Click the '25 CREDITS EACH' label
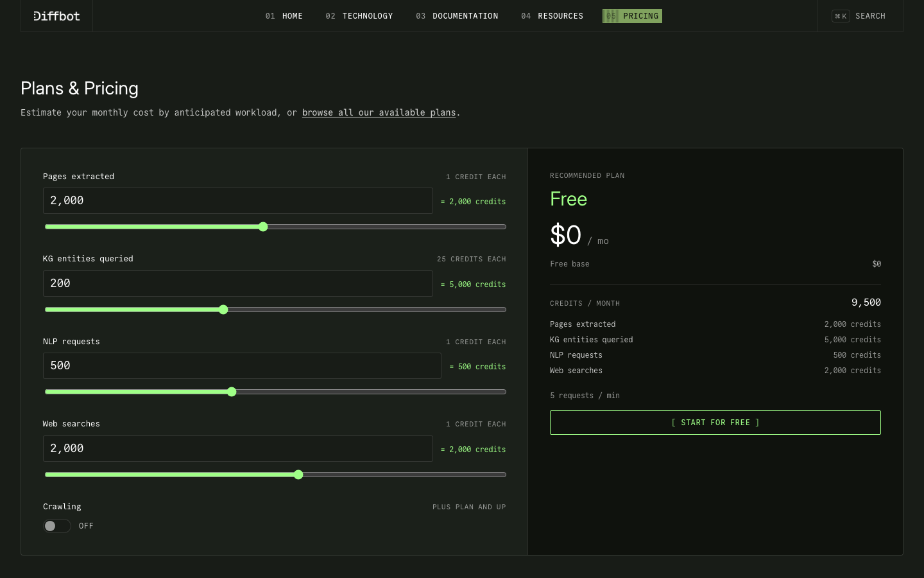This screenshot has width=924, height=578. click(472, 259)
